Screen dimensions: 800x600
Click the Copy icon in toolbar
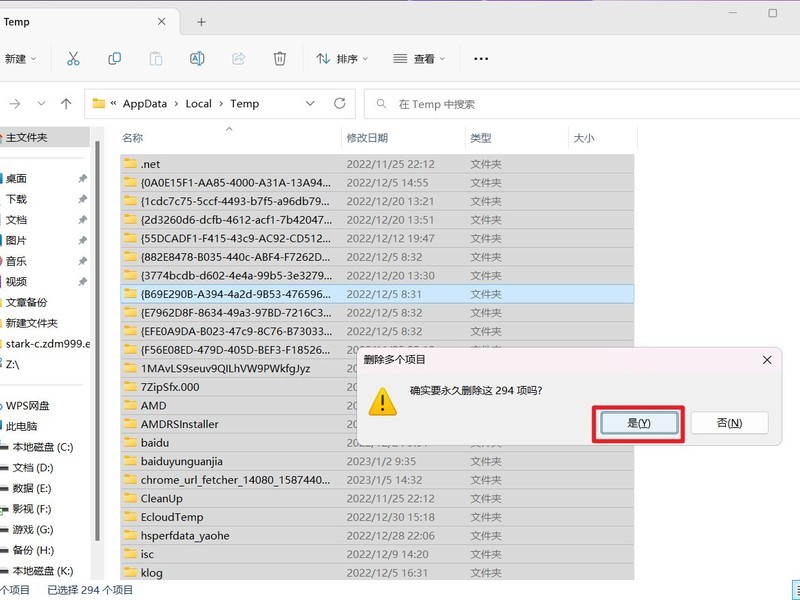tap(115, 59)
